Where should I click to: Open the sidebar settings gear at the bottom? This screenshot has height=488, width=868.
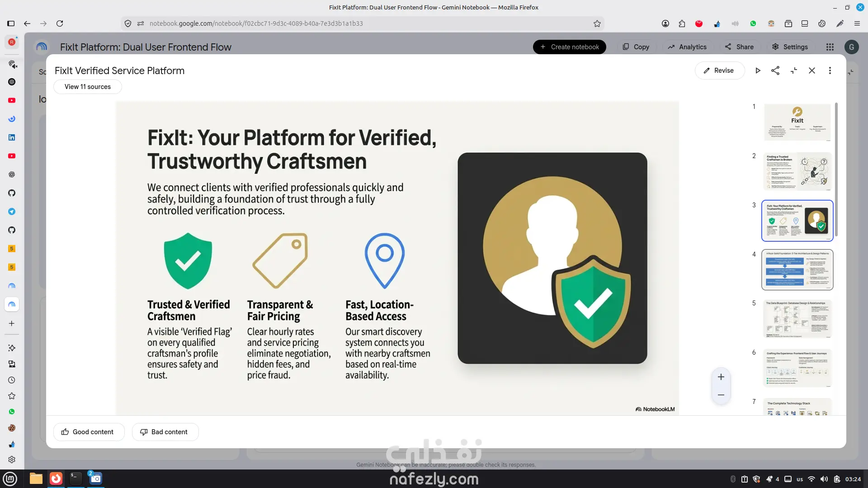(12, 460)
